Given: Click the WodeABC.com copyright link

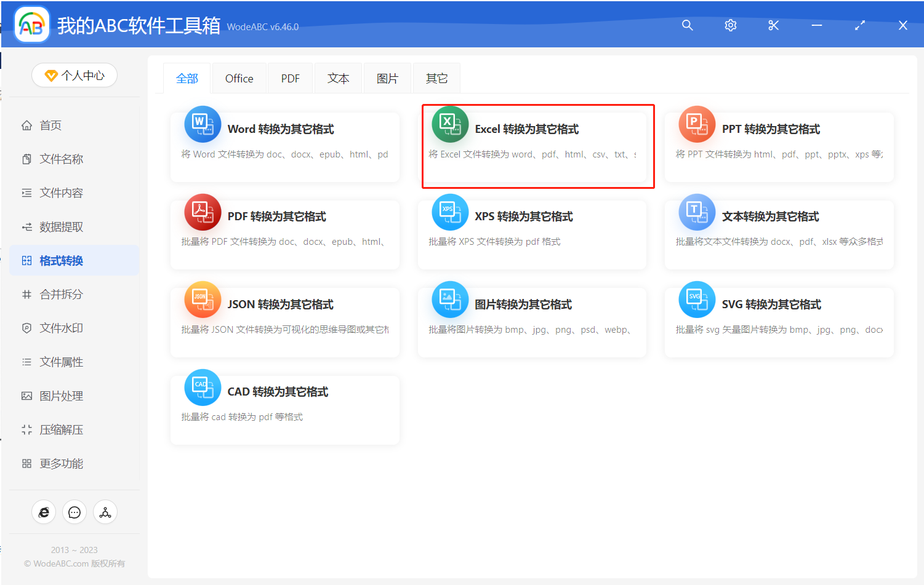Looking at the screenshot, I should [x=74, y=563].
